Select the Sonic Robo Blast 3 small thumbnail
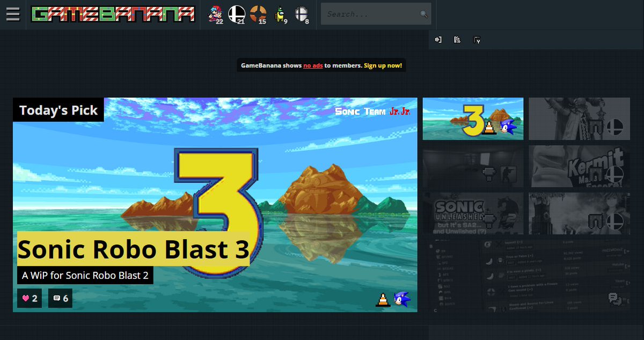Screen dimensions: 644x340 pos(473,119)
